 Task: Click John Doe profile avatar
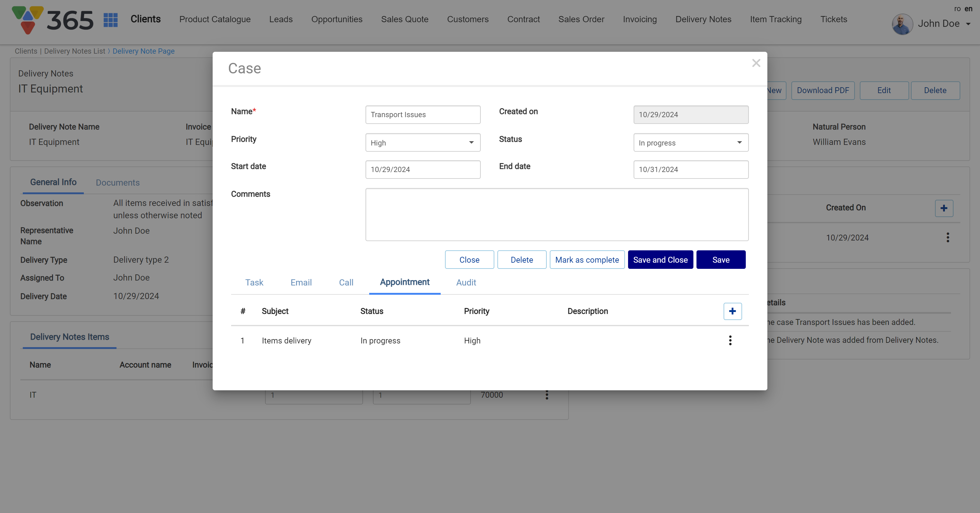click(902, 24)
